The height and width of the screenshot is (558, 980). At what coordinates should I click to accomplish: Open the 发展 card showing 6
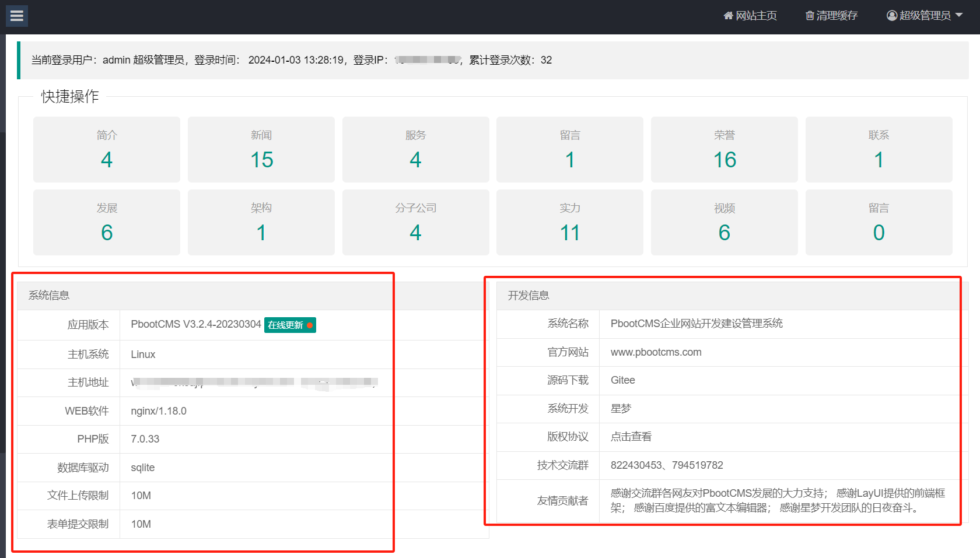107,223
